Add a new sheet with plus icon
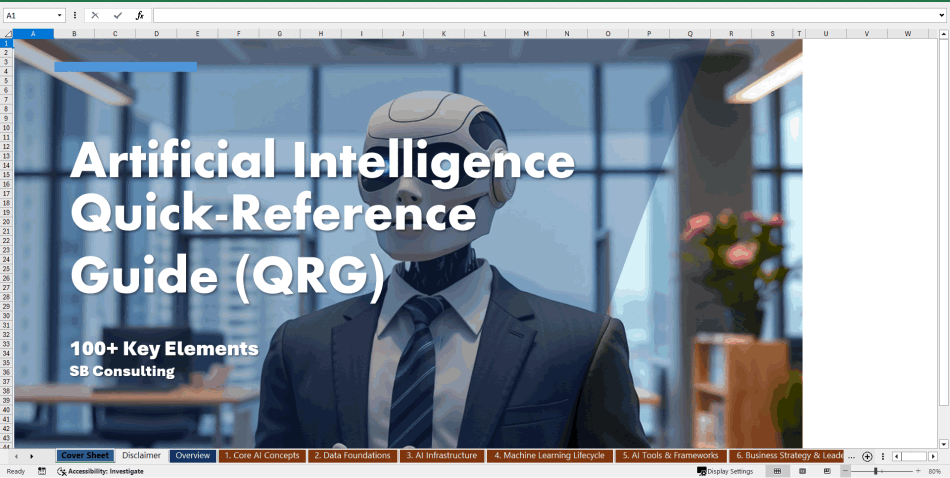The image size is (950, 478). [x=867, y=456]
